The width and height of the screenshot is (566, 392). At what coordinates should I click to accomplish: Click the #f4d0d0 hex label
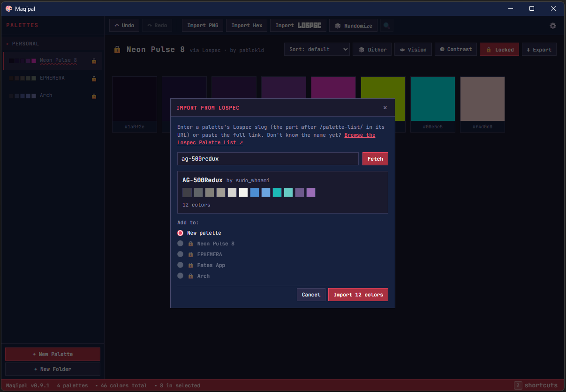pyautogui.click(x=483, y=126)
